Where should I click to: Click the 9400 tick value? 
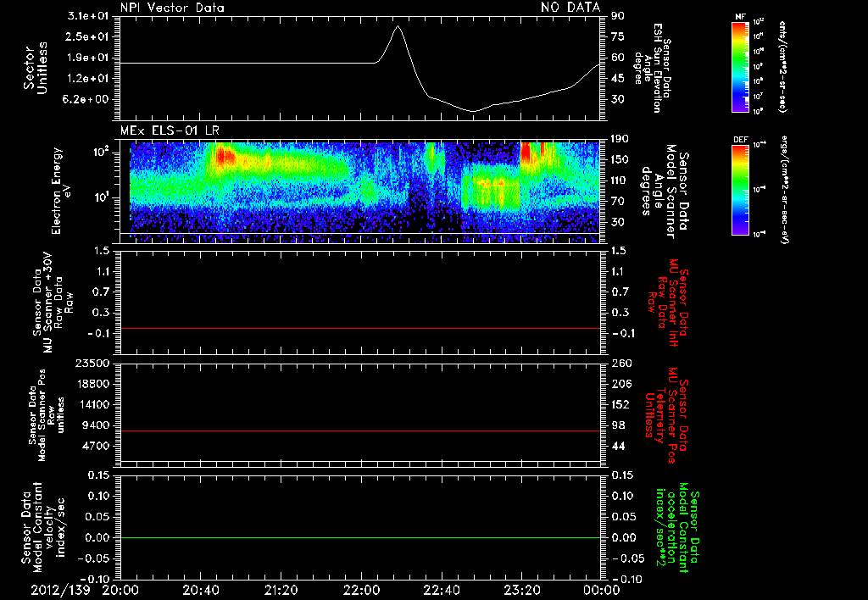click(96, 425)
